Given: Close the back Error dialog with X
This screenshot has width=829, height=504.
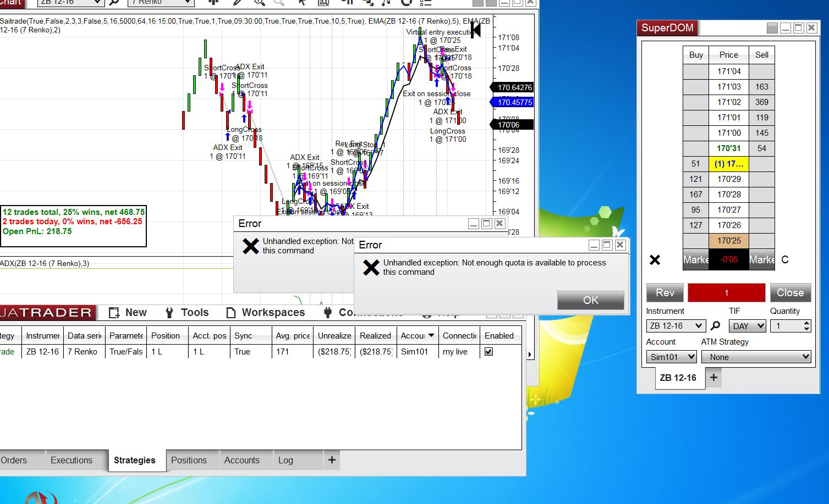Looking at the screenshot, I should (x=499, y=223).
